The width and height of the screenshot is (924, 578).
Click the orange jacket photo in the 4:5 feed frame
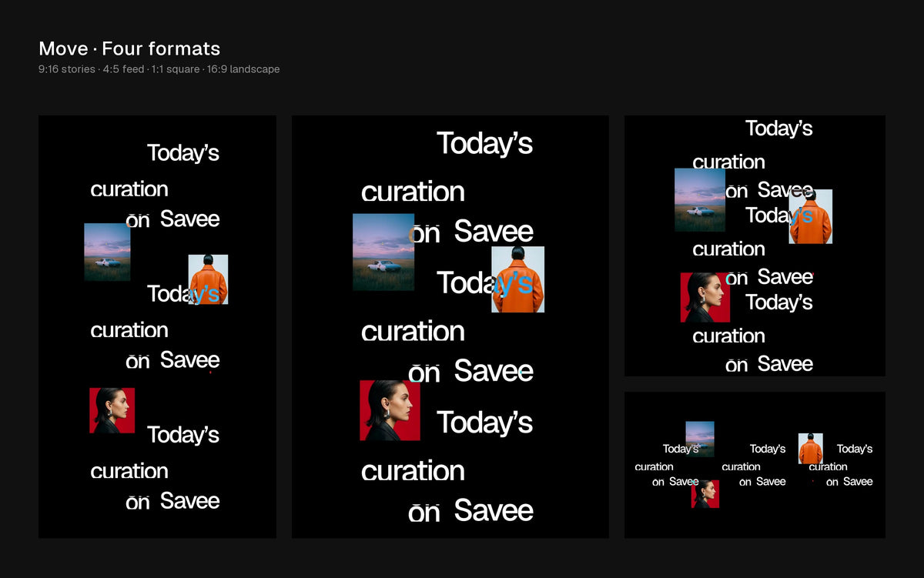517,279
